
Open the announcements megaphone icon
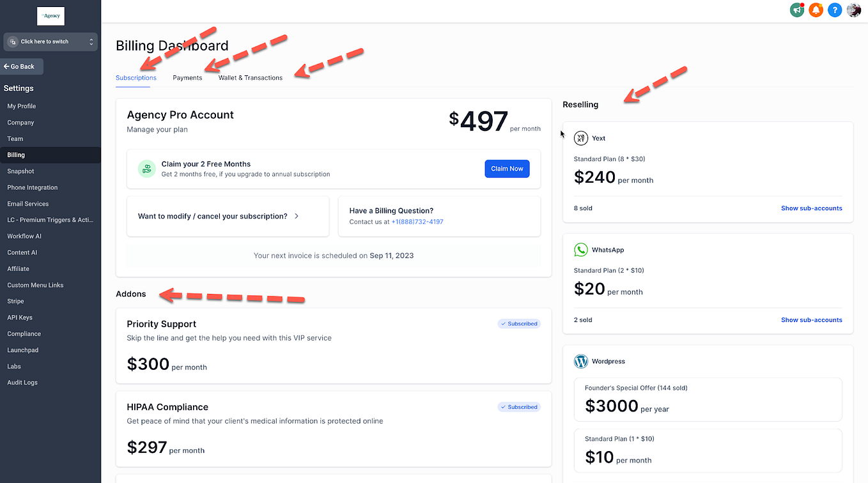point(796,10)
